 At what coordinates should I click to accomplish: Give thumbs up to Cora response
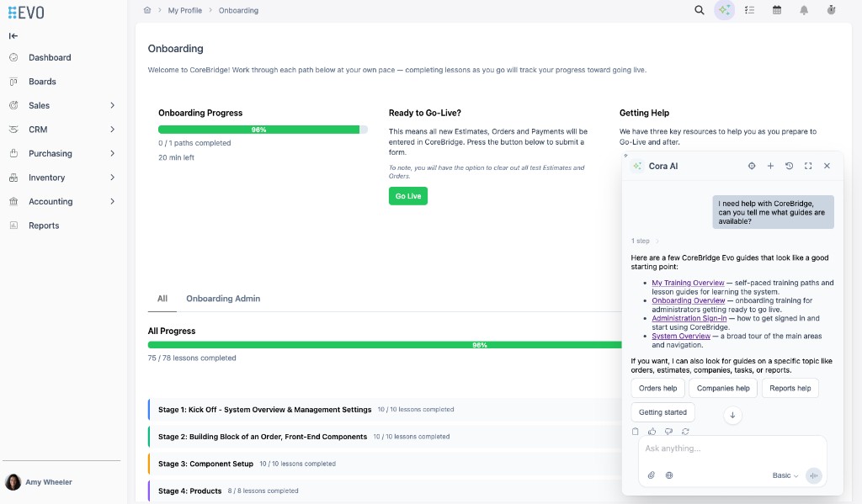pos(652,432)
